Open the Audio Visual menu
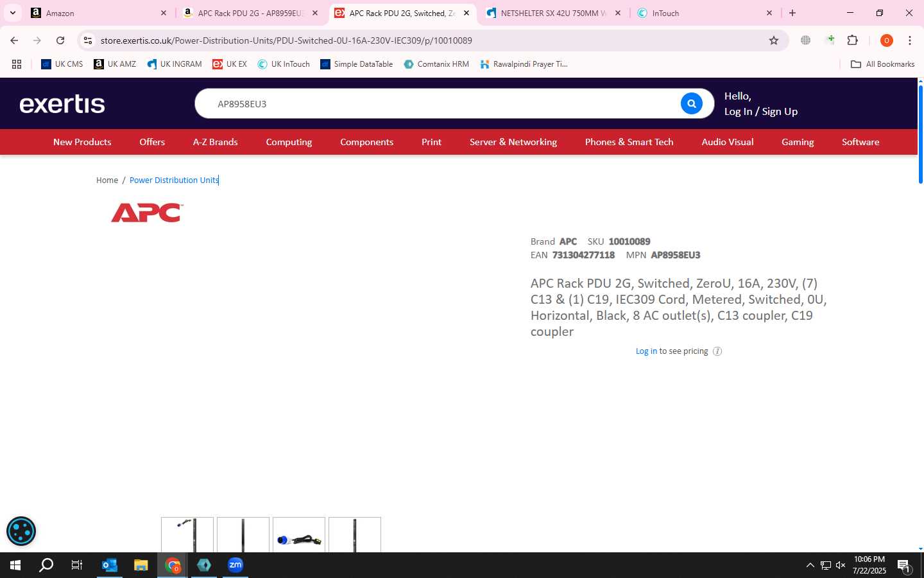The image size is (924, 578). (728, 142)
